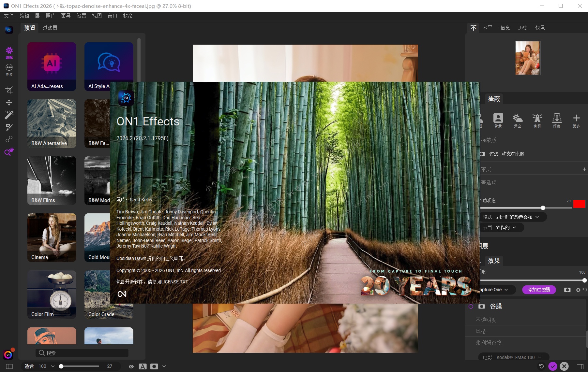Switch to the 过滤器 tab

pos(50,28)
